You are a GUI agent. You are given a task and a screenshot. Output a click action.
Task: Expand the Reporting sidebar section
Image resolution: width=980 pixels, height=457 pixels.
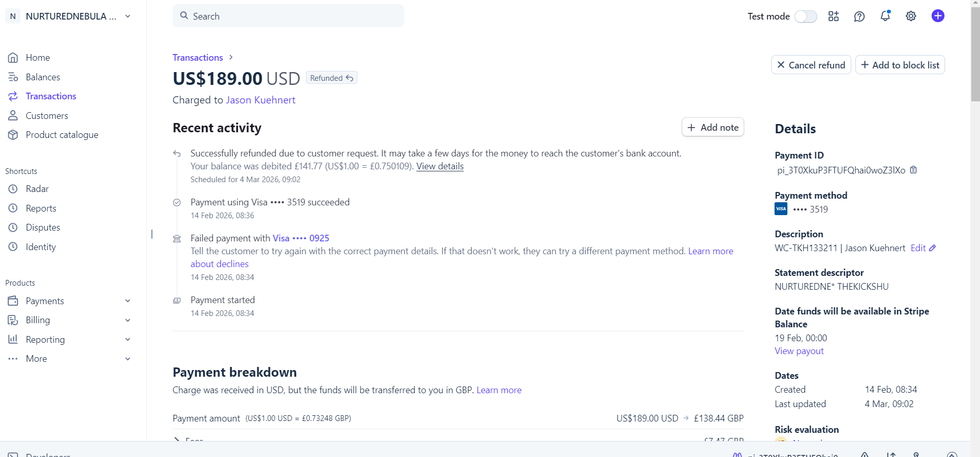pyautogui.click(x=128, y=340)
